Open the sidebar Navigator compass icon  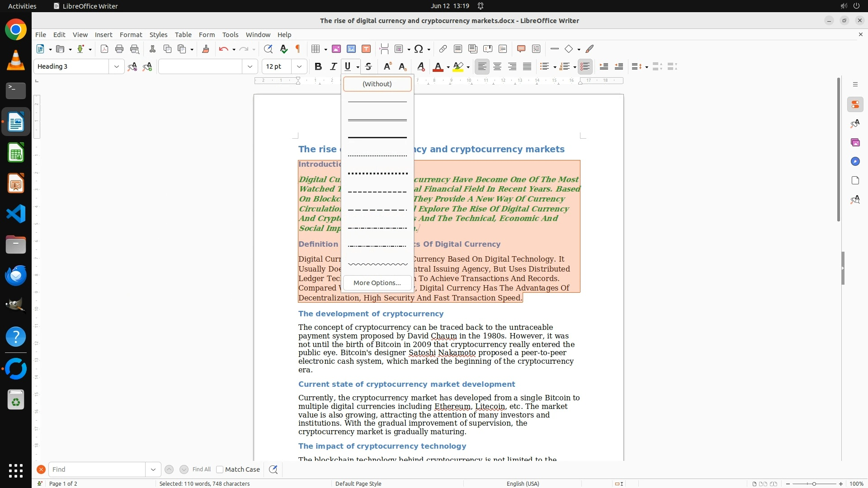point(855,161)
